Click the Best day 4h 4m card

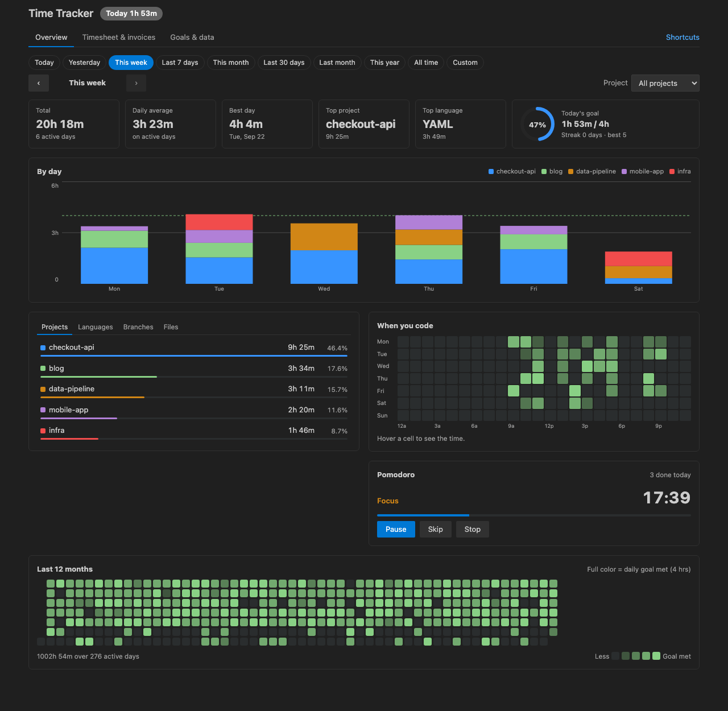(x=267, y=124)
